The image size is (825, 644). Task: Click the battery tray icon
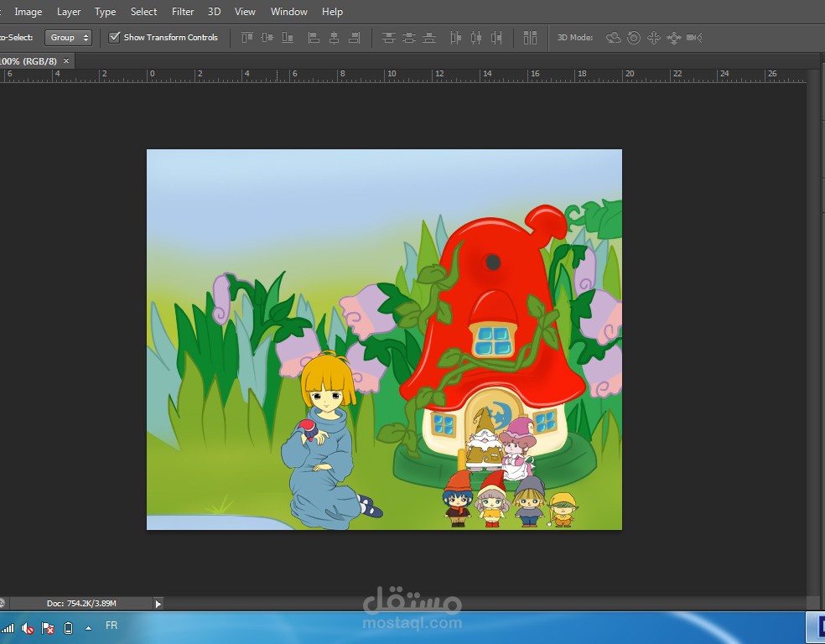coord(68,628)
